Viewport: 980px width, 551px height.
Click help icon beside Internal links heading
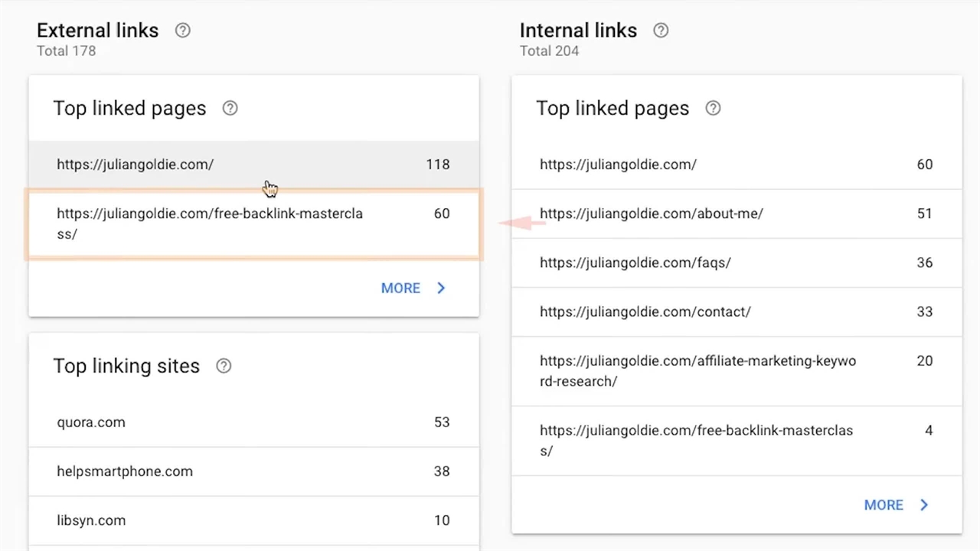tap(661, 31)
